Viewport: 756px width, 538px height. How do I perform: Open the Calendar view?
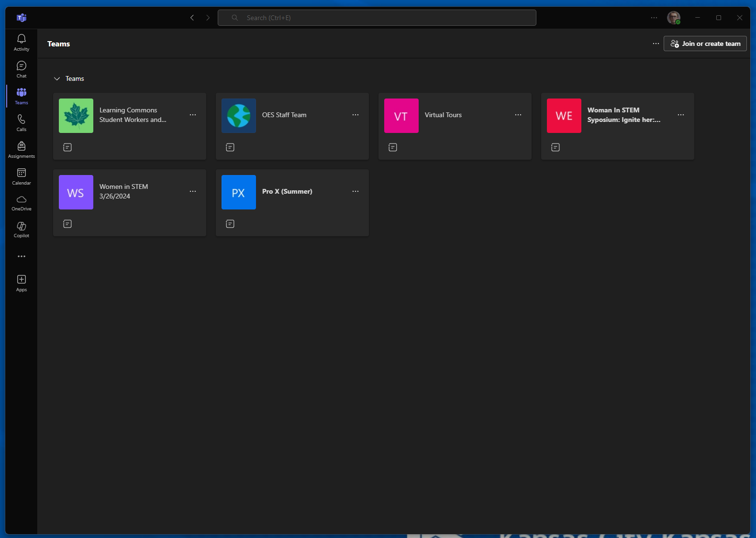point(22,176)
